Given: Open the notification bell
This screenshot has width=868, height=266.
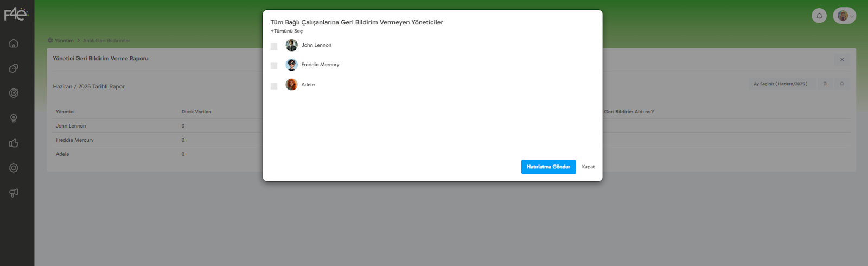Looking at the screenshot, I should click(x=819, y=16).
